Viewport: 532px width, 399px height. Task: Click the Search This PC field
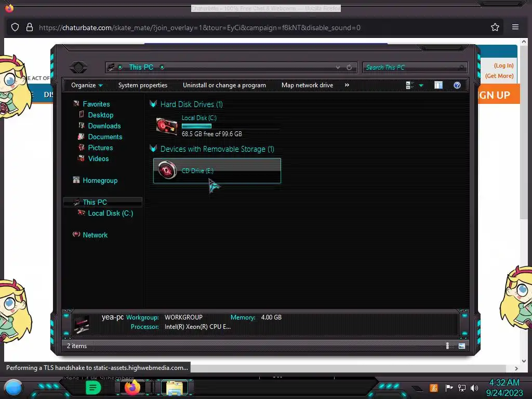[415, 68]
